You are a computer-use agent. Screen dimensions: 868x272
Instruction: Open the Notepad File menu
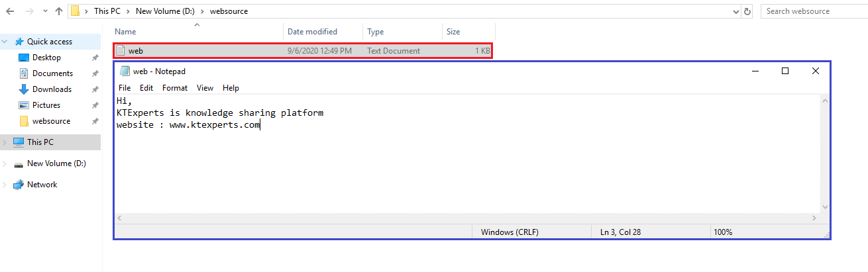[x=125, y=88]
